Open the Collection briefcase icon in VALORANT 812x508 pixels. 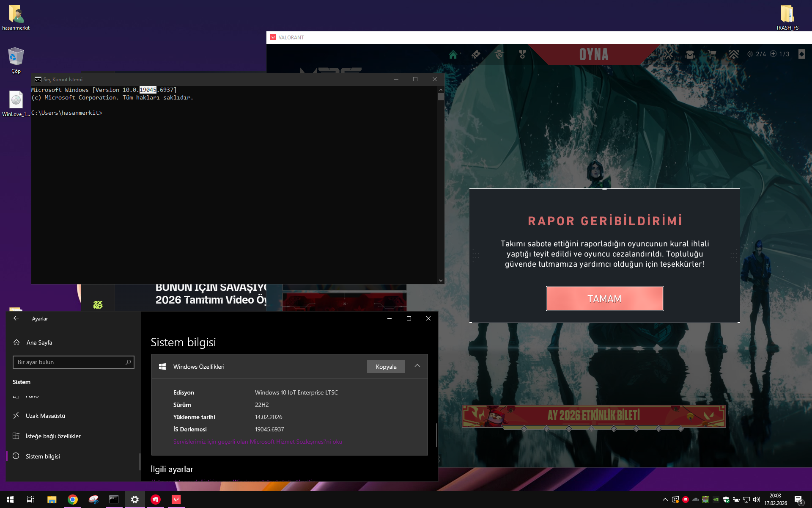click(x=690, y=54)
